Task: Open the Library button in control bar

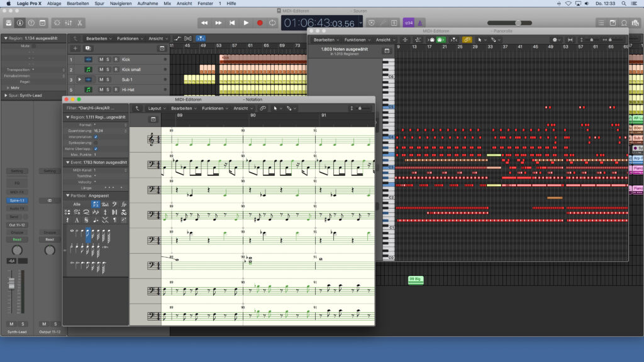Action: (9, 23)
